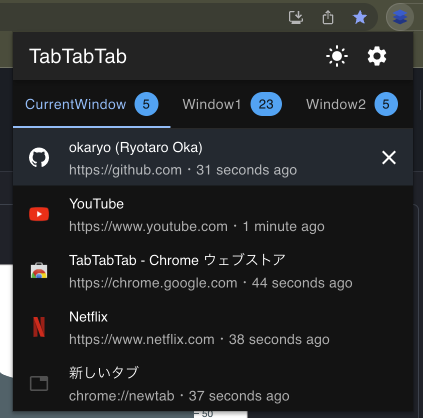
Task: Click the new tab page favicon
Action: pos(39,383)
